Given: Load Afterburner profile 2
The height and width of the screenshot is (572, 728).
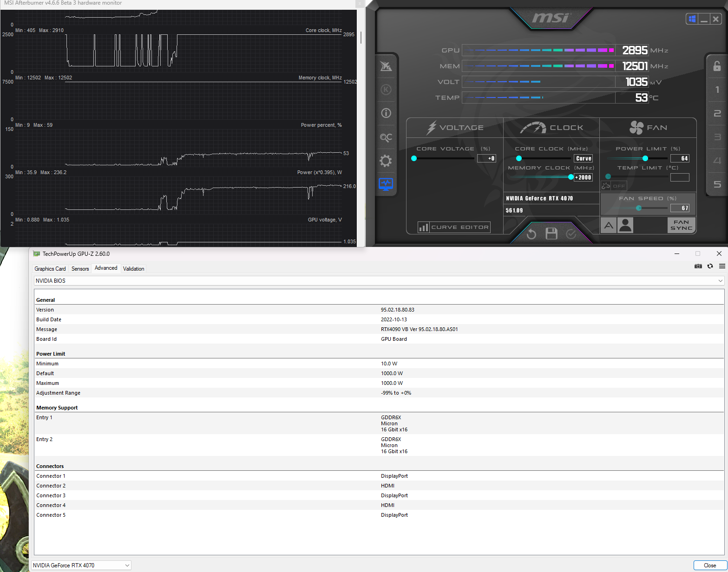Looking at the screenshot, I should click(717, 113).
